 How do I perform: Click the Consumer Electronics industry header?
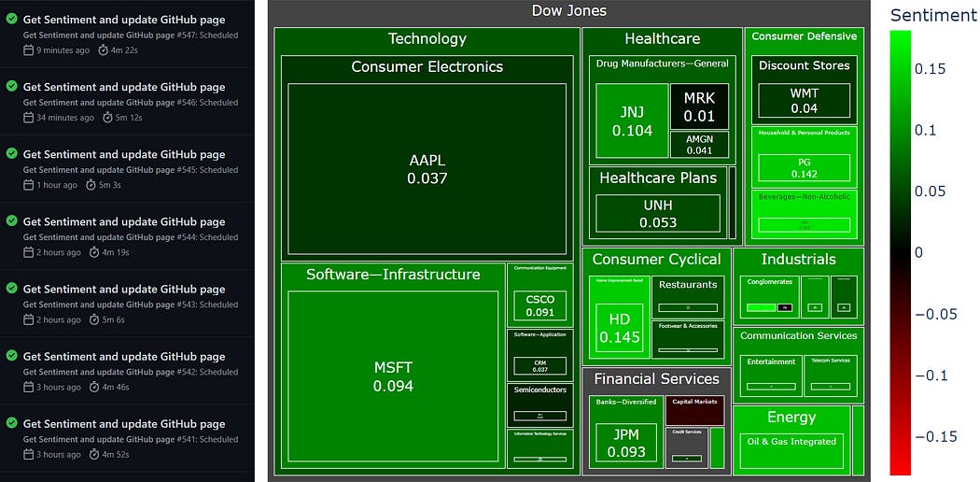tap(427, 67)
